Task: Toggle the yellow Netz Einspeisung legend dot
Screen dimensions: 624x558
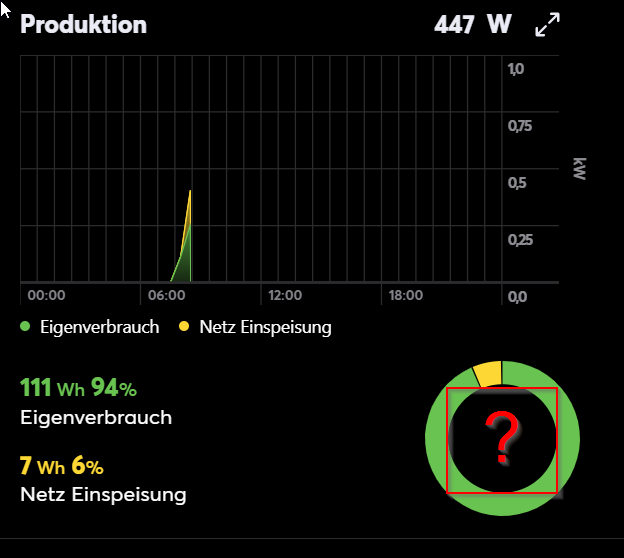Action: 184,327
